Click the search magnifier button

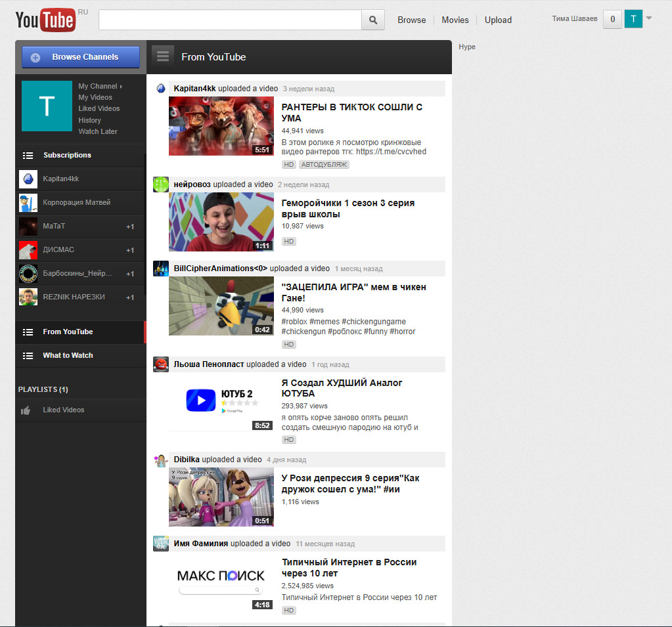[373, 20]
